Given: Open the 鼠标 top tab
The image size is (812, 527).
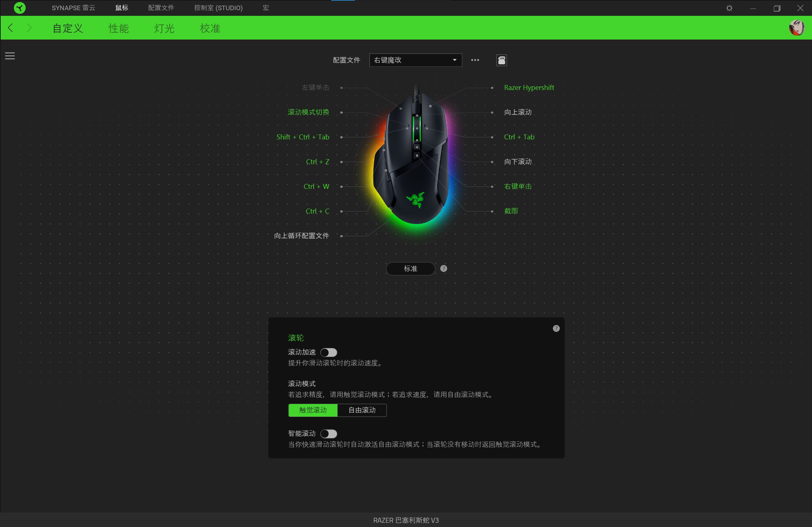Looking at the screenshot, I should (x=122, y=8).
